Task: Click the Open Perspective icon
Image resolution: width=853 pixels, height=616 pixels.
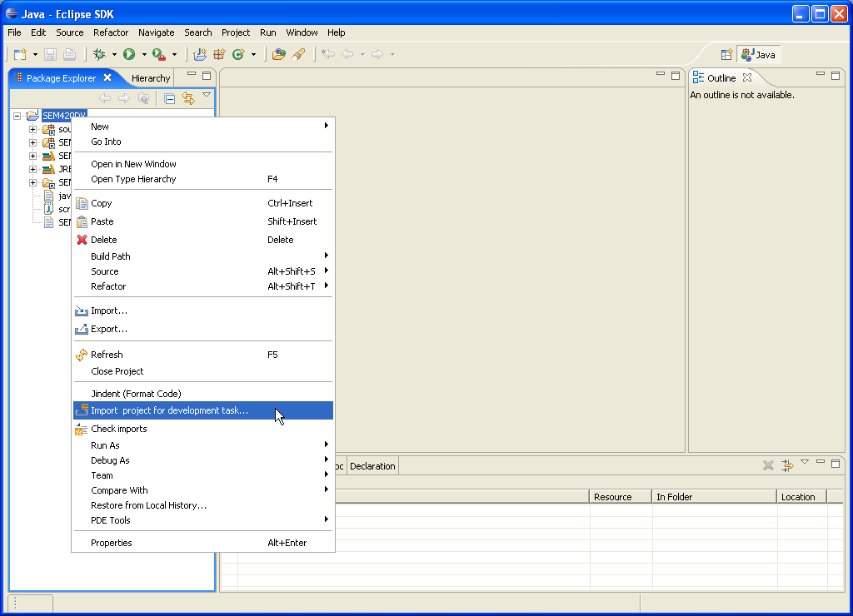Action: tap(726, 54)
